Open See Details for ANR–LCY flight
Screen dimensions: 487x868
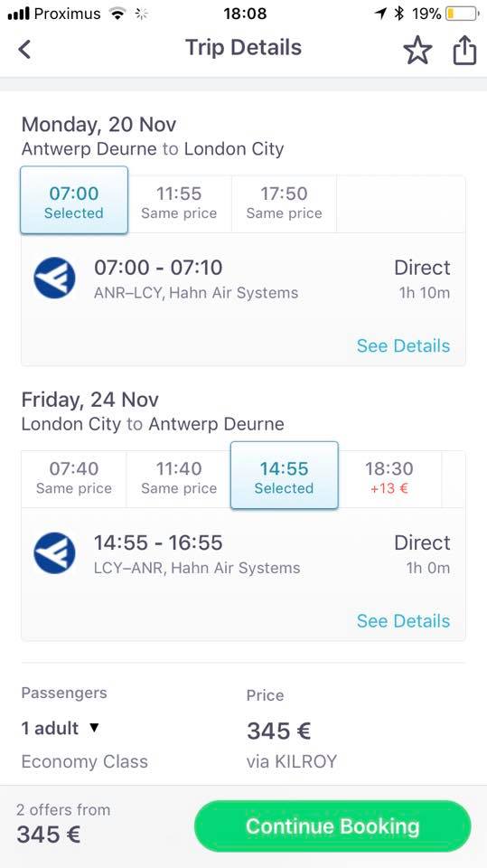(403, 346)
